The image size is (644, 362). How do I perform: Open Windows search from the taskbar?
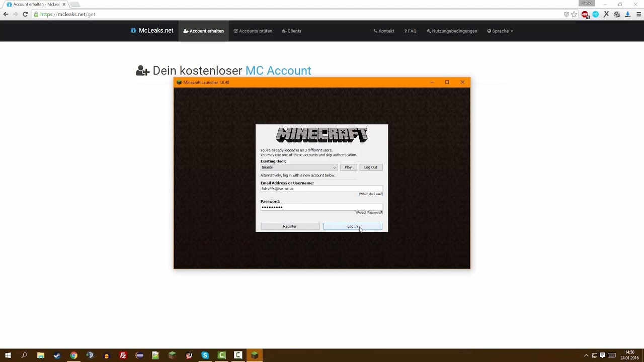[24, 355]
